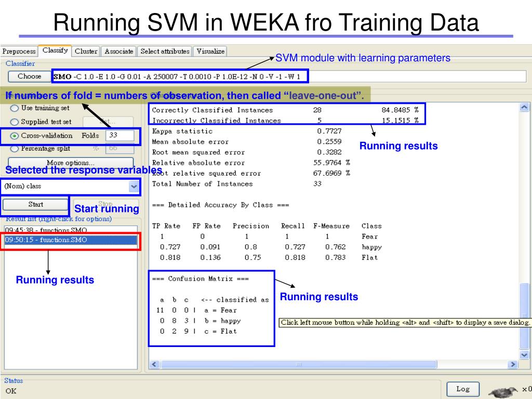Click the SMO classifier parameters field
Image resolution: width=532 pixels, height=399 pixels.
tap(289, 76)
